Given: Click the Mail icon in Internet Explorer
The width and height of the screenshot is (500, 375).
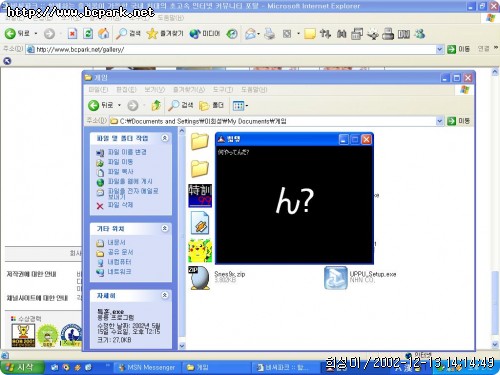Looking at the screenshot, I should click(x=251, y=34).
